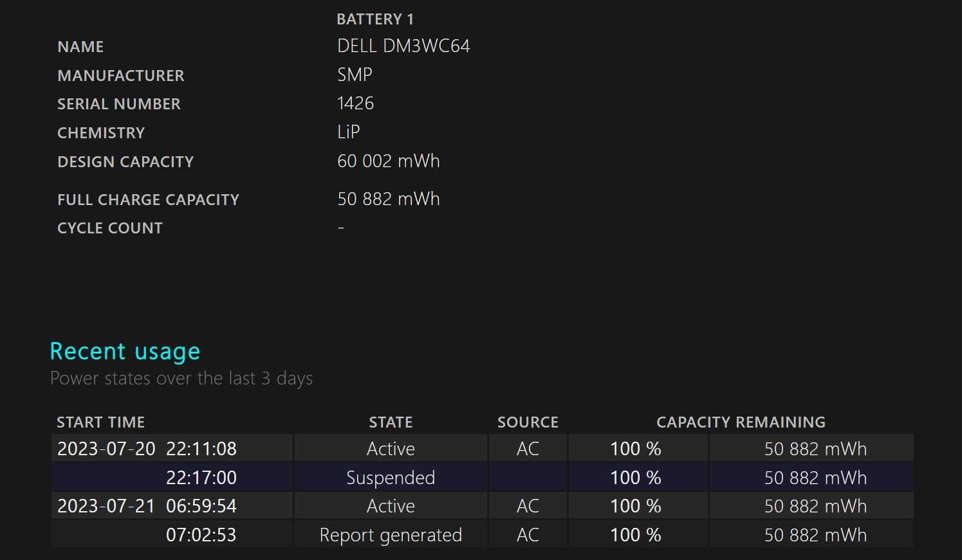
Task: Select Active state in the 06:59:54 row
Action: tap(391, 506)
